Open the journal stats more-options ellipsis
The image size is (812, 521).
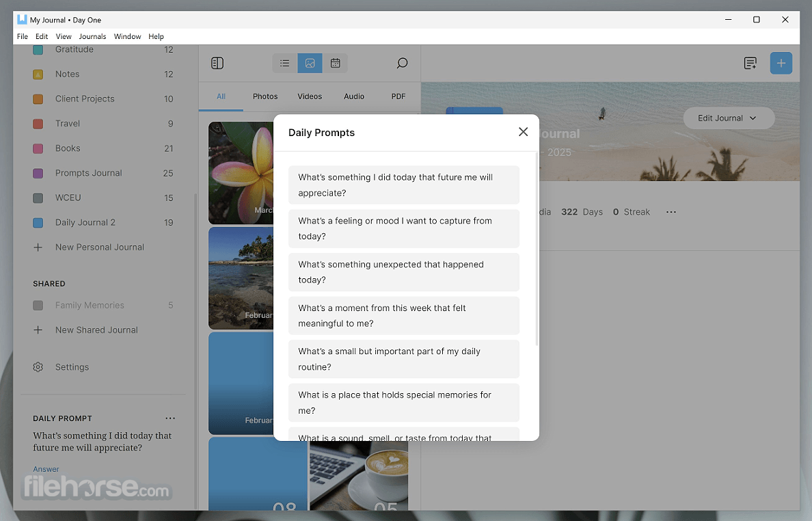point(671,212)
